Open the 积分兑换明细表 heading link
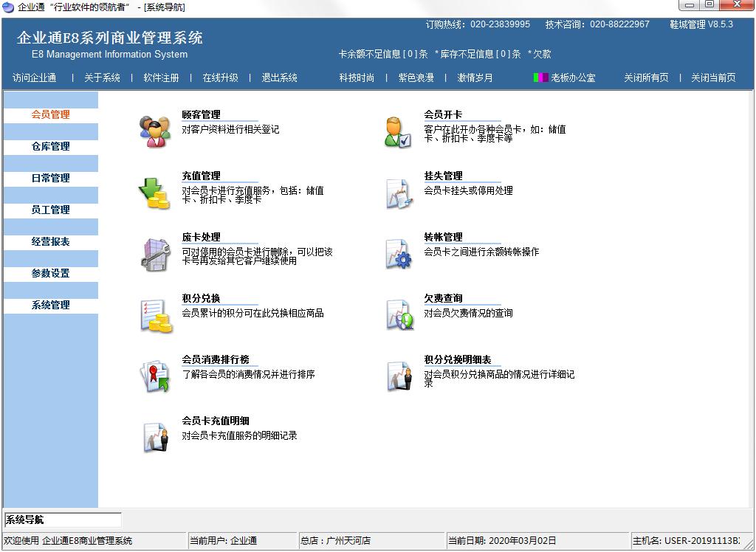This screenshot has width=756, height=552. tap(458, 359)
